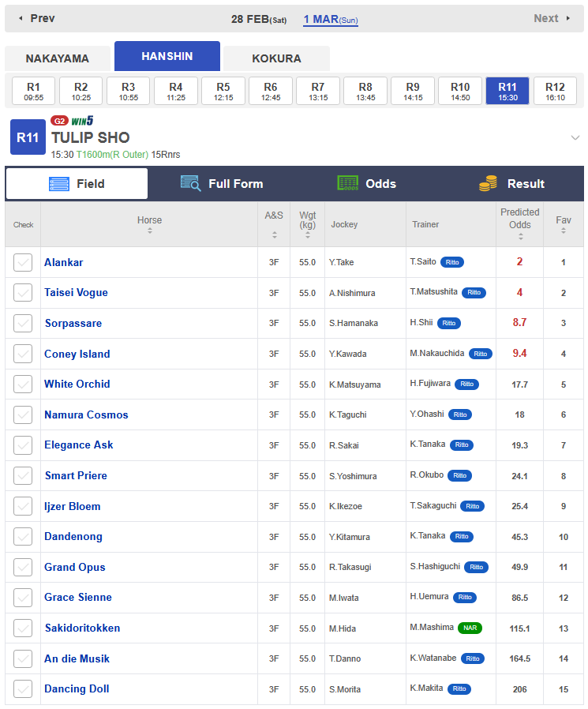Check the box for Coney Island
The height and width of the screenshot is (709, 588).
(x=23, y=354)
